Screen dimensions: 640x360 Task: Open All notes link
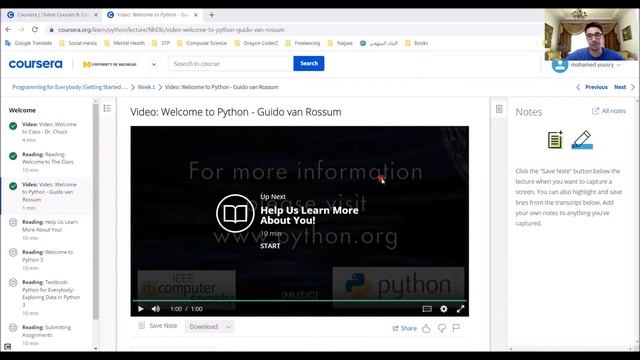609,111
